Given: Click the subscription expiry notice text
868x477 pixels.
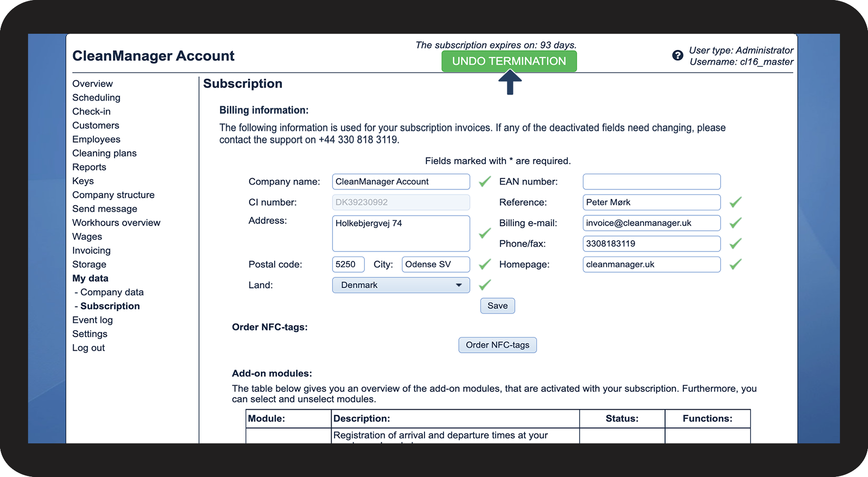Looking at the screenshot, I should click(496, 45).
